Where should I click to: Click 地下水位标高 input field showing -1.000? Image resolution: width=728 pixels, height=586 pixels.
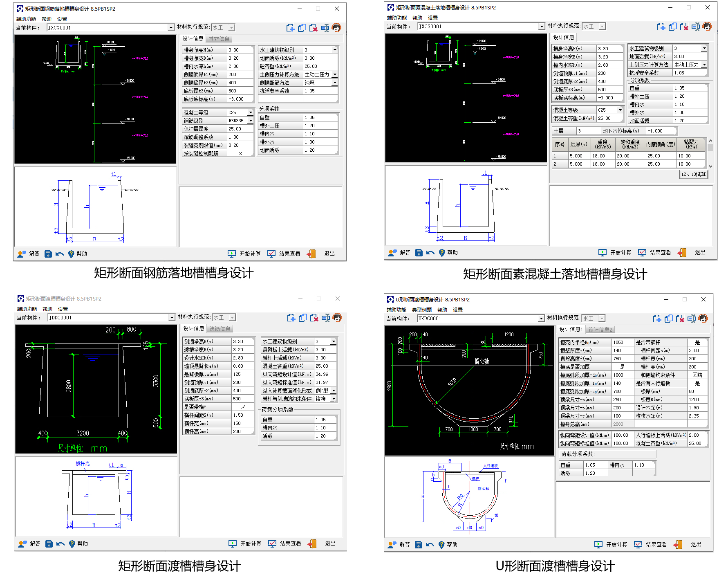661,131
